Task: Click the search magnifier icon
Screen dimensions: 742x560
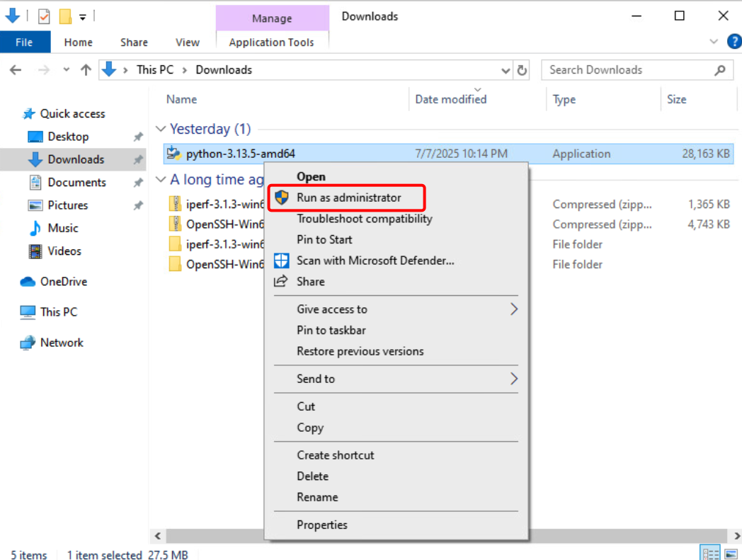Action: click(720, 70)
